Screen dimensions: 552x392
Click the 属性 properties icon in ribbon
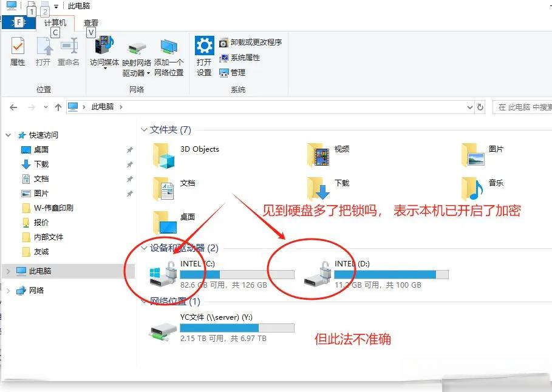click(x=18, y=46)
